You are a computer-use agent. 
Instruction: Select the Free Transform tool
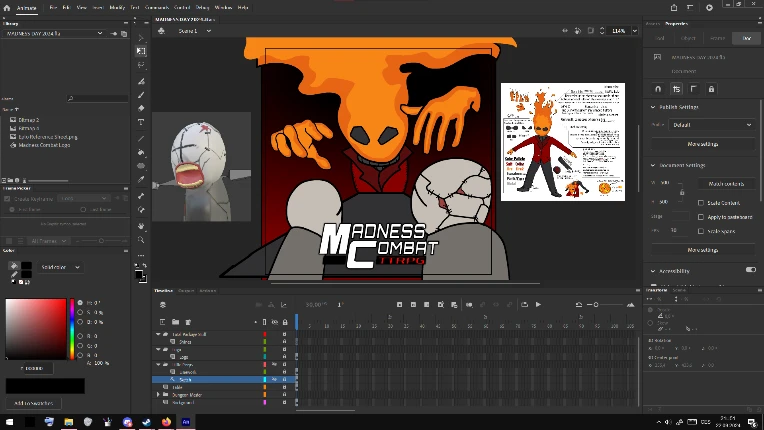tap(141, 51)
